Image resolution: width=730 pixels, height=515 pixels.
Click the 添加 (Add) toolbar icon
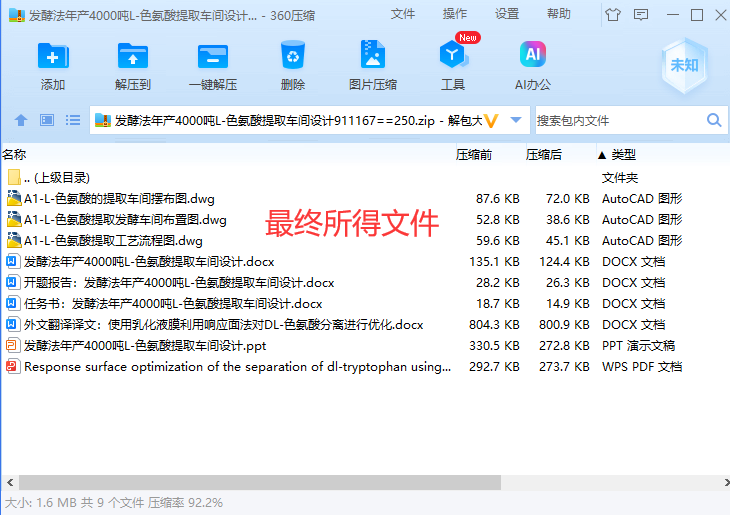[x=53, y=56]
